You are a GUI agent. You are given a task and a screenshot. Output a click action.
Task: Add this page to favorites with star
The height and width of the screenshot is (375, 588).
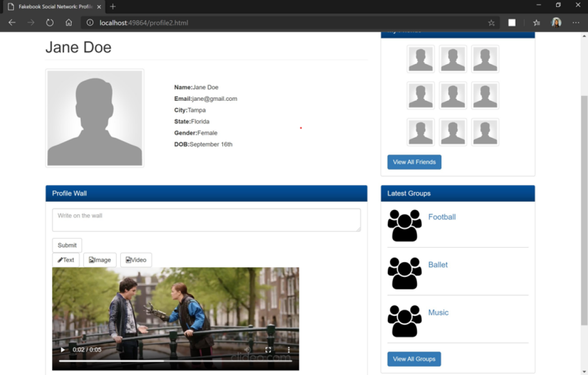[x=491, y=23]
